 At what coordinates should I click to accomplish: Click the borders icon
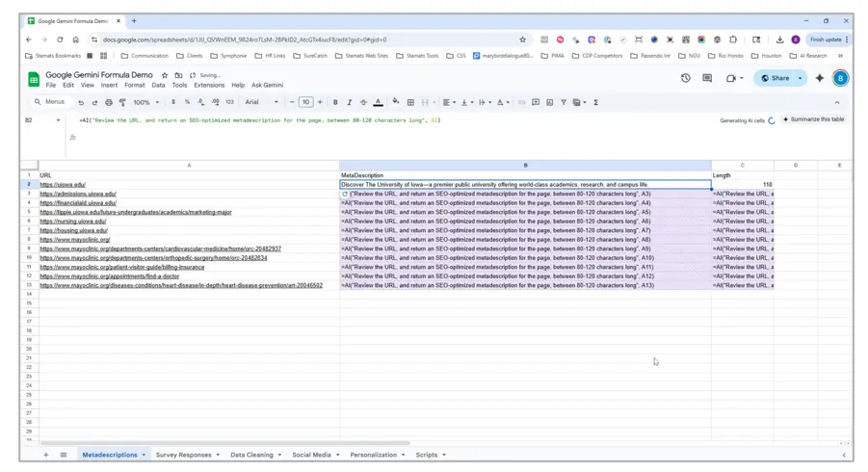pyautogui.click(x=410, y=102)
